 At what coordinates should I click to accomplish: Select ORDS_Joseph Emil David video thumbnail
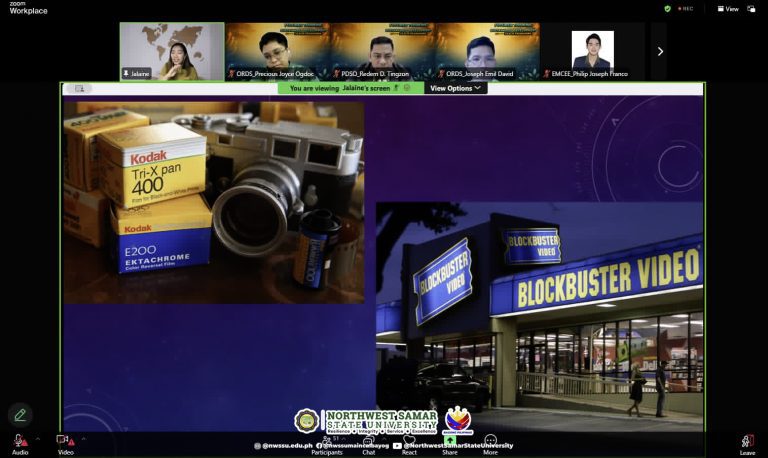[487, 51]
